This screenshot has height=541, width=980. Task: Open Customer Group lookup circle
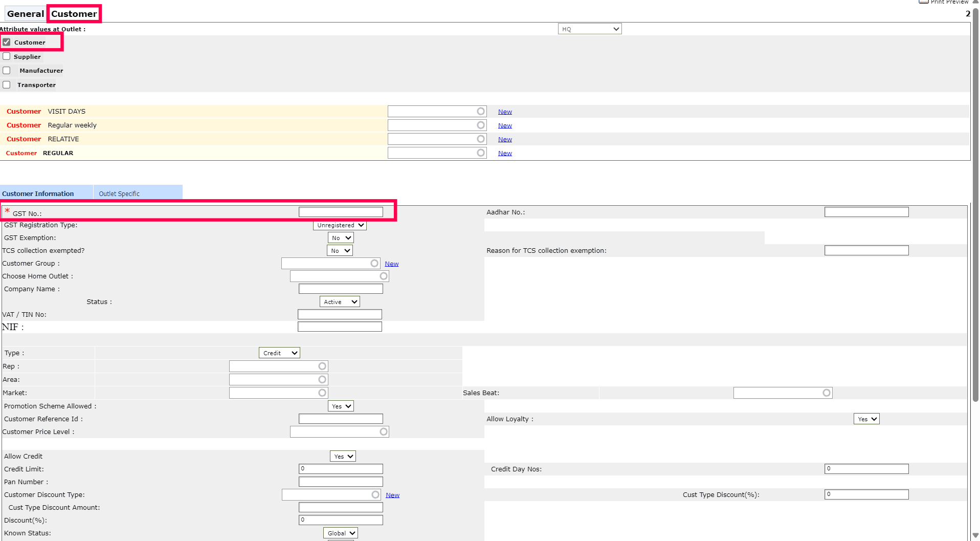pos(374,263)
